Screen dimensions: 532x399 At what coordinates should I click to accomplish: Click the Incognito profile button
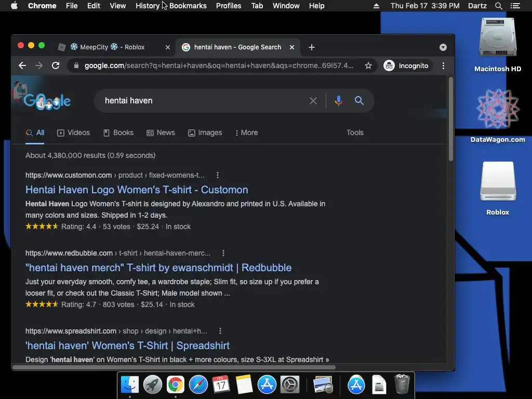click(407, 65)
